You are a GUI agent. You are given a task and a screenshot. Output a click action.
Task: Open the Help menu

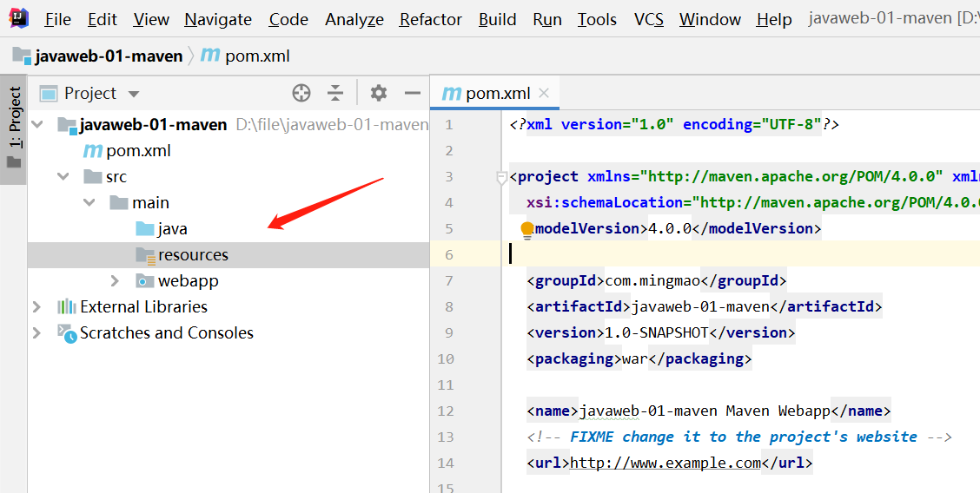[774, 19]
